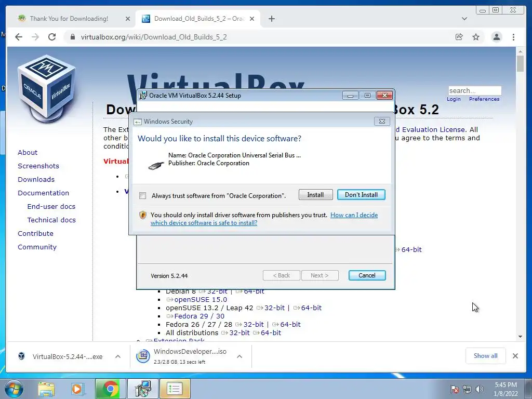This screenshot has height=399, width=532.
Task: Click the security shield warning icon
Action: pos(143,215)
